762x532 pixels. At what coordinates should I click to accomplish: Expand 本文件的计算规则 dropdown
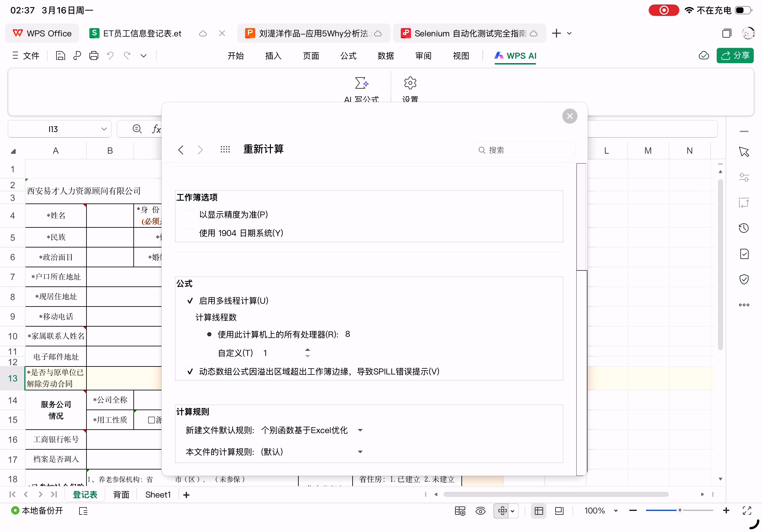(x=360, y=452)
